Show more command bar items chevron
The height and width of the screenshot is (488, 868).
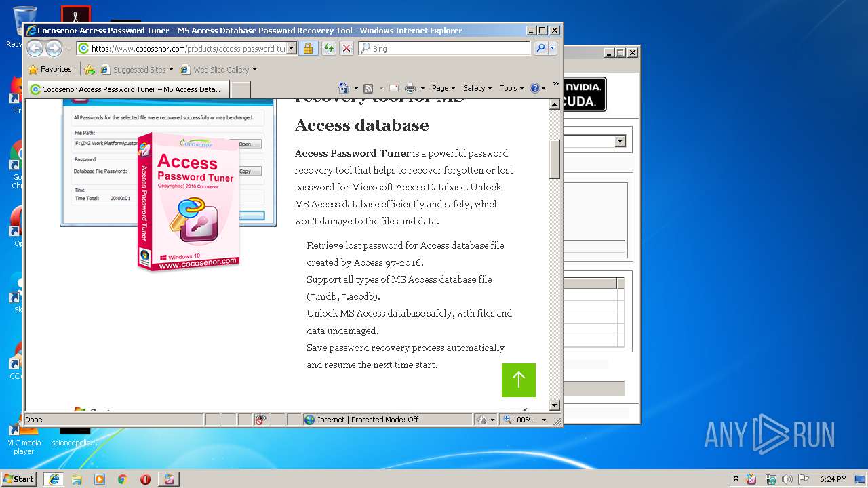pyautogui.click(x=555, y=85)
